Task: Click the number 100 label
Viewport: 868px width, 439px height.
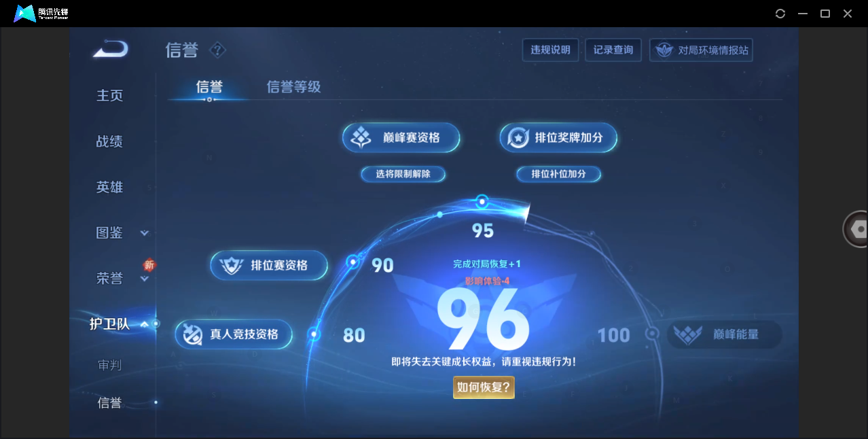Action: 614,335
